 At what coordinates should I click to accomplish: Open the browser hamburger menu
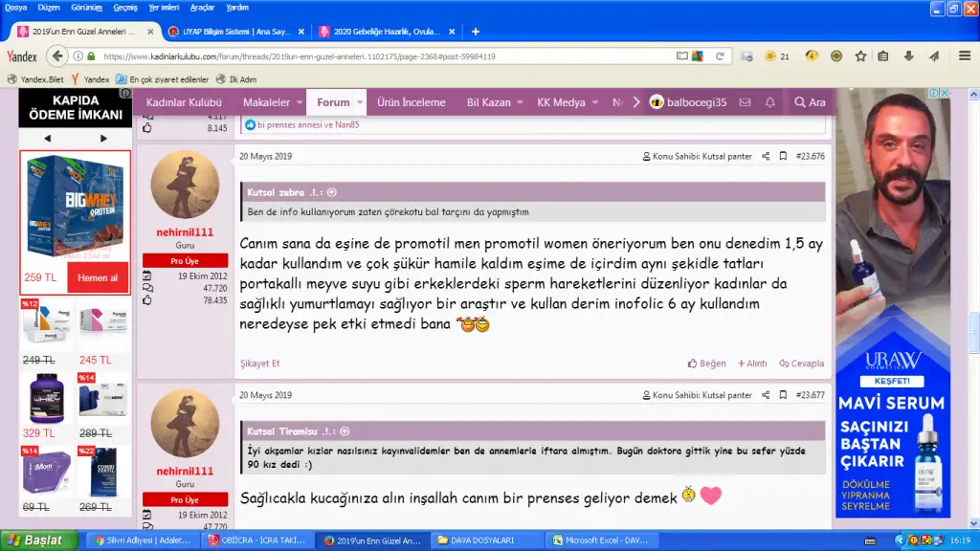[965, 56]
